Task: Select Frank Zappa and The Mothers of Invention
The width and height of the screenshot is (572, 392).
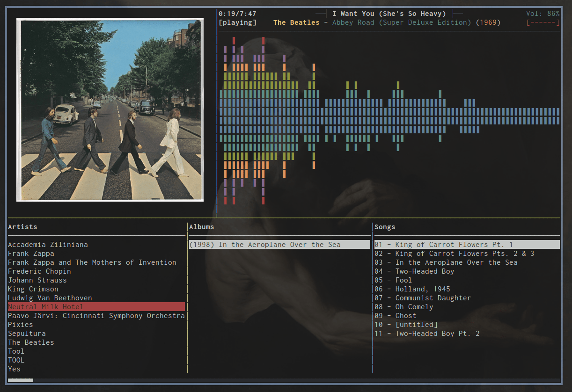Action: pos(92,262)
